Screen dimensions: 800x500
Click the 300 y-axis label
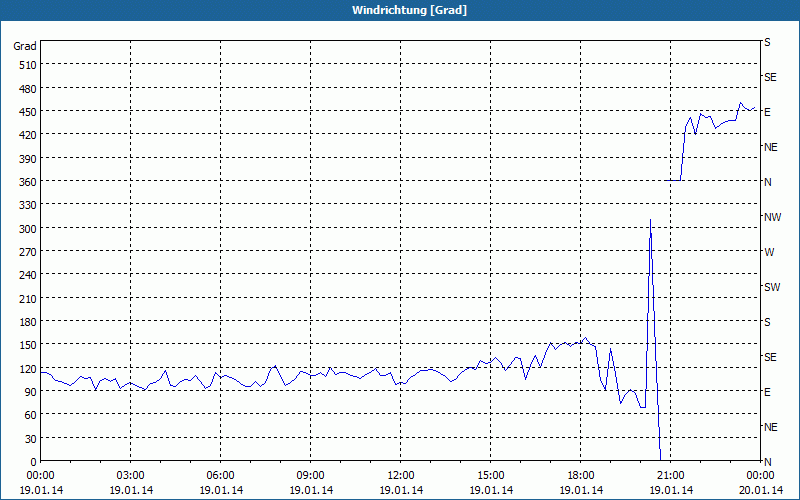pos(28,229)
